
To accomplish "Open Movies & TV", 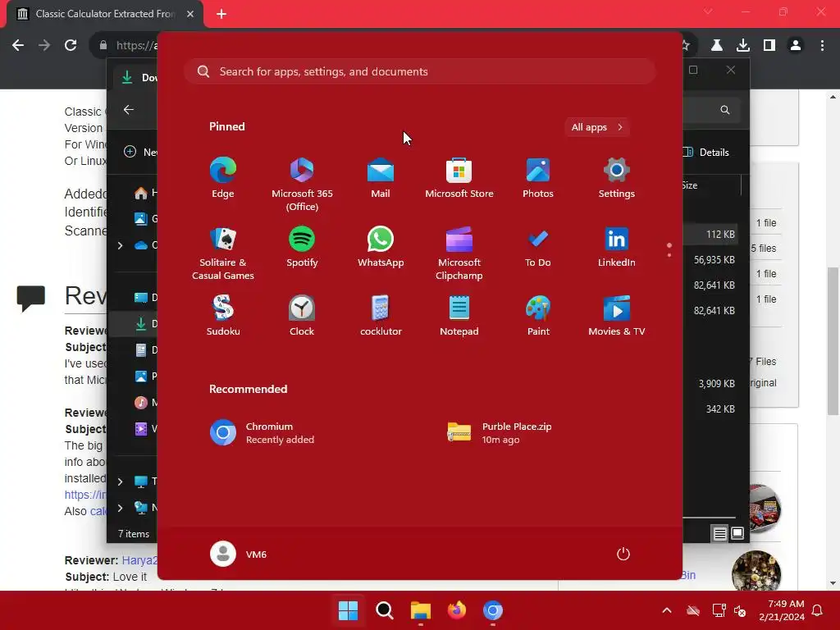I will click(617, 316).
